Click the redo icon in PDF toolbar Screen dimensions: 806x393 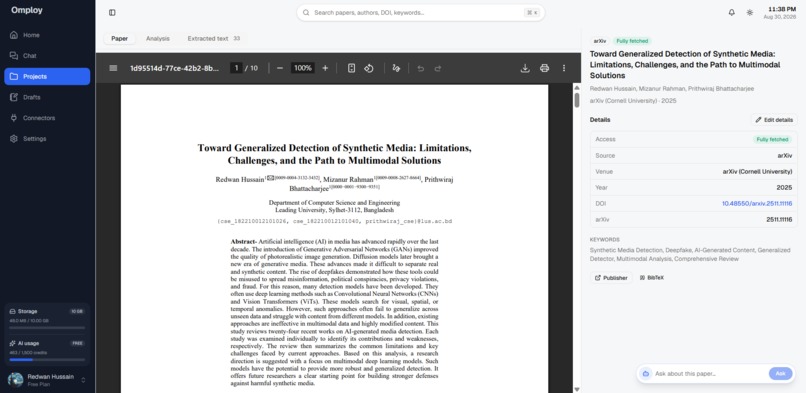pos(438,68)
